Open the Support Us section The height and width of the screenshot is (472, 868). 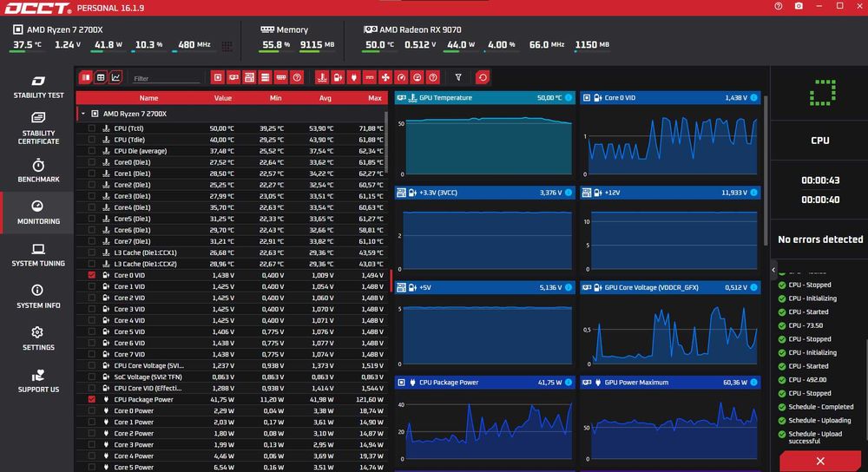tap(38, 381)
